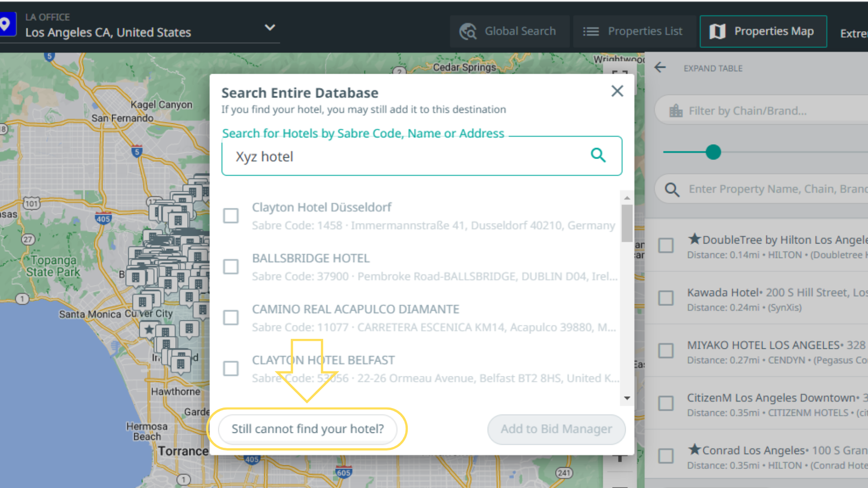Click the magnifier icon in hotel search field
Viewport: 868px width, 488px height.
click(598, 155)
